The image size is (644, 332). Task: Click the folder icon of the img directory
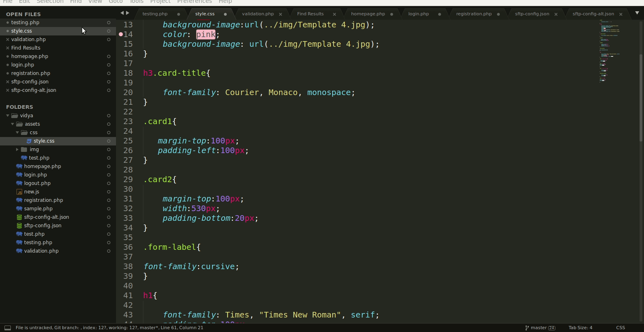point(24,149)
